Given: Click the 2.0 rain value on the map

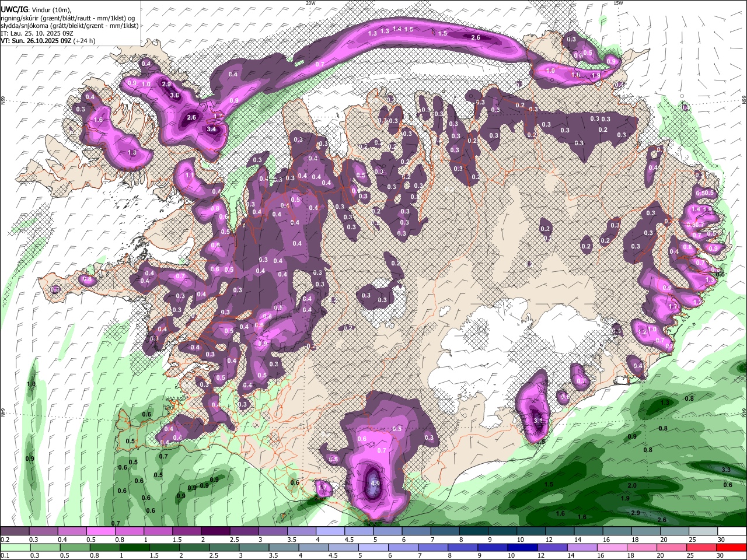Looking at the screenshot, I should click(631, 486).
